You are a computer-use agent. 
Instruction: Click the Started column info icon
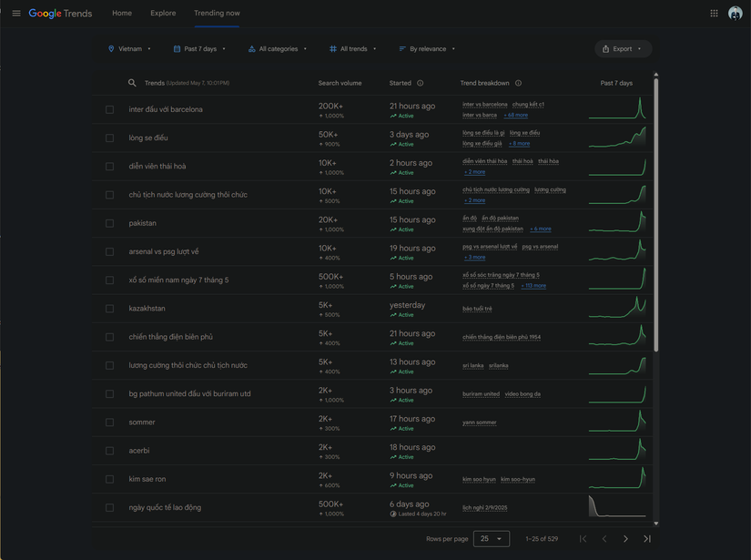pos(420,83)
